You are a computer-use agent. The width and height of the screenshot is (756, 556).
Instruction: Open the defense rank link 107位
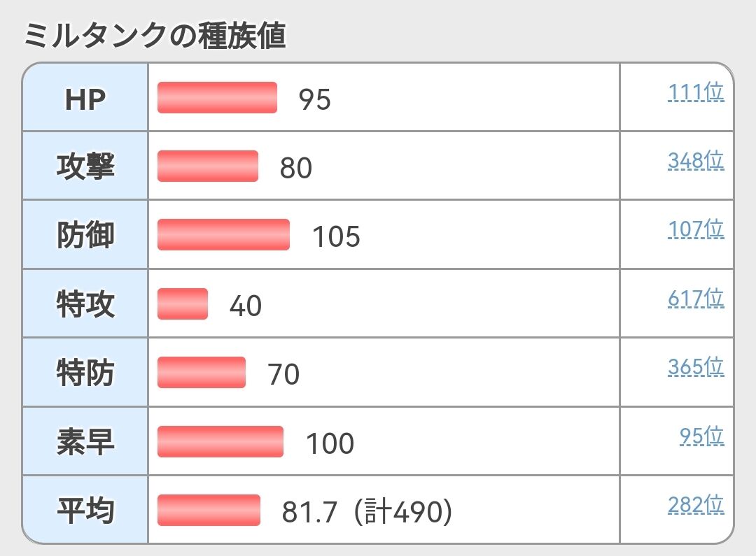click(x=695, y=229)
